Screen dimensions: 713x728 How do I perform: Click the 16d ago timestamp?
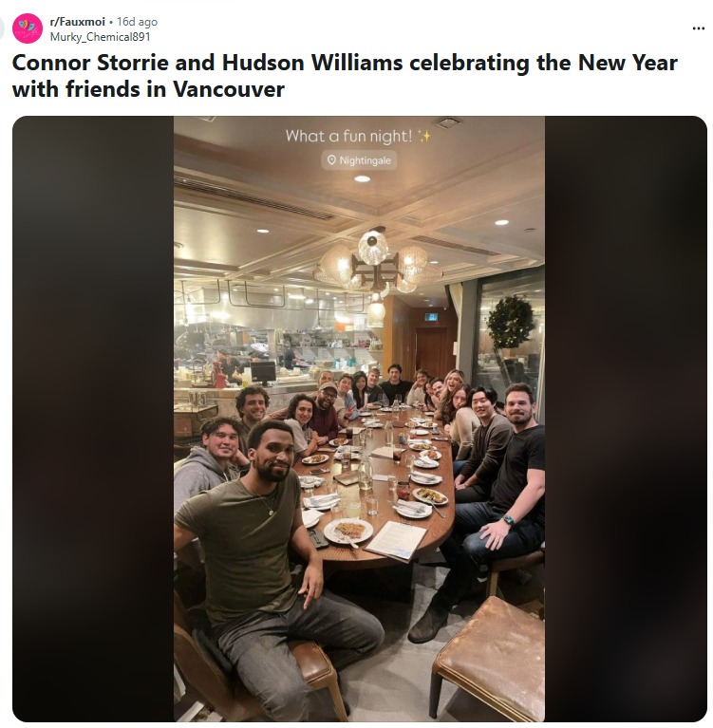point(137,22)
